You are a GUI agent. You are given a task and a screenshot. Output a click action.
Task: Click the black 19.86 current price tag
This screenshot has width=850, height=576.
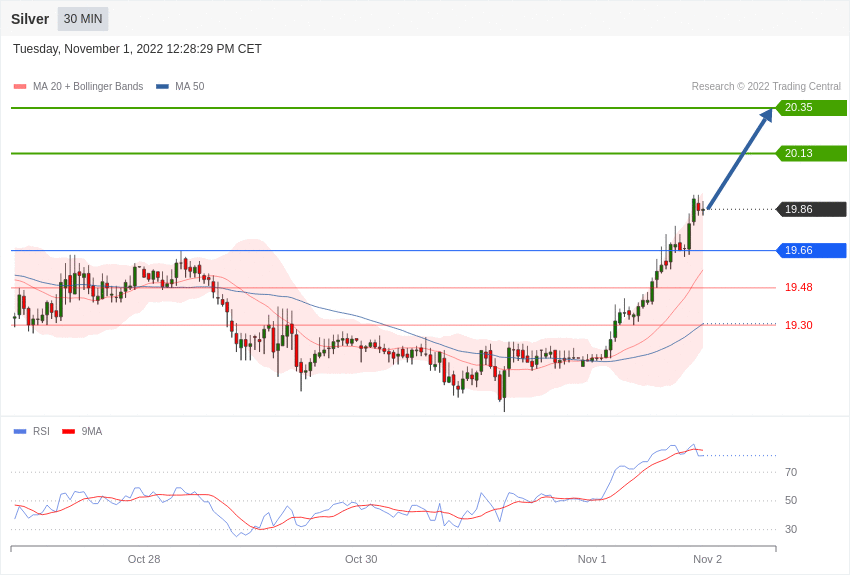(x=812, y=209)
